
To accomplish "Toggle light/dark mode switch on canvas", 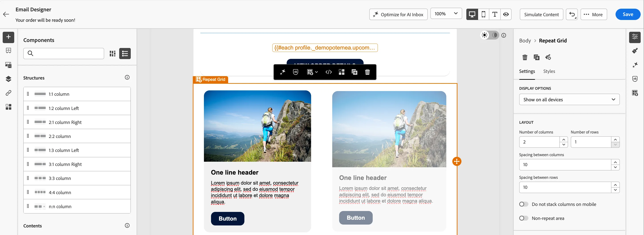I will pyautogui.click(x=490, y=35).
